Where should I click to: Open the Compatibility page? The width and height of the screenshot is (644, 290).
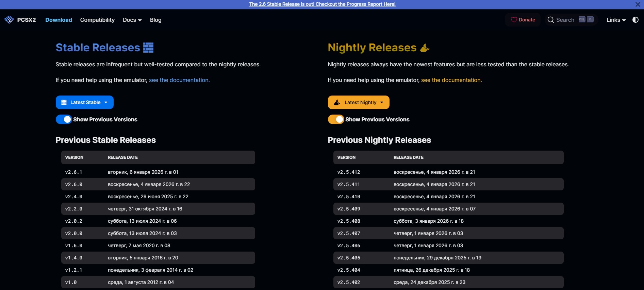tap(97, 20)
